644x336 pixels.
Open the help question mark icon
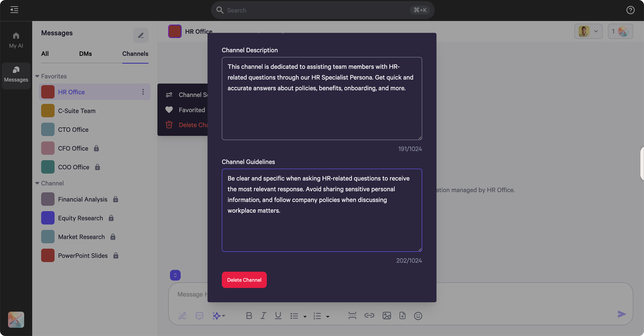[x=630, y=10]
